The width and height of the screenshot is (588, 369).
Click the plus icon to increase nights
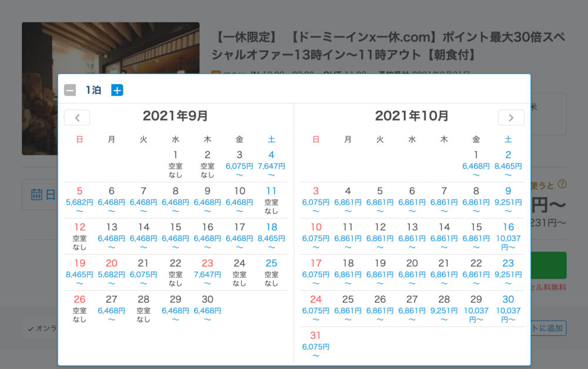tap(117, 89)
